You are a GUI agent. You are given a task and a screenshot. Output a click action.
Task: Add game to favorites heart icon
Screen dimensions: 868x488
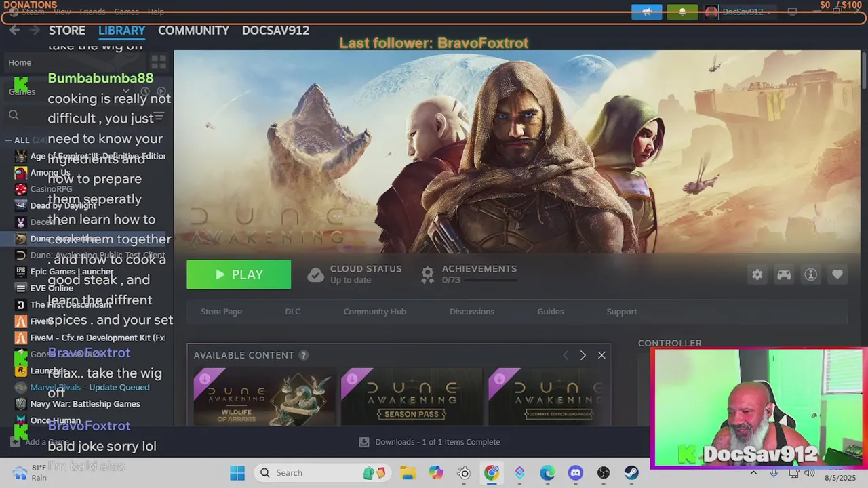[x=837, y=274]
